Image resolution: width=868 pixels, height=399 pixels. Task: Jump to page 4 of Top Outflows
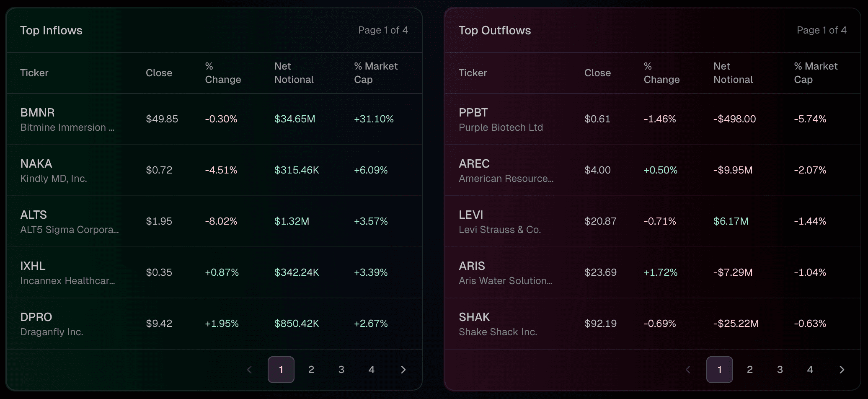810,370
